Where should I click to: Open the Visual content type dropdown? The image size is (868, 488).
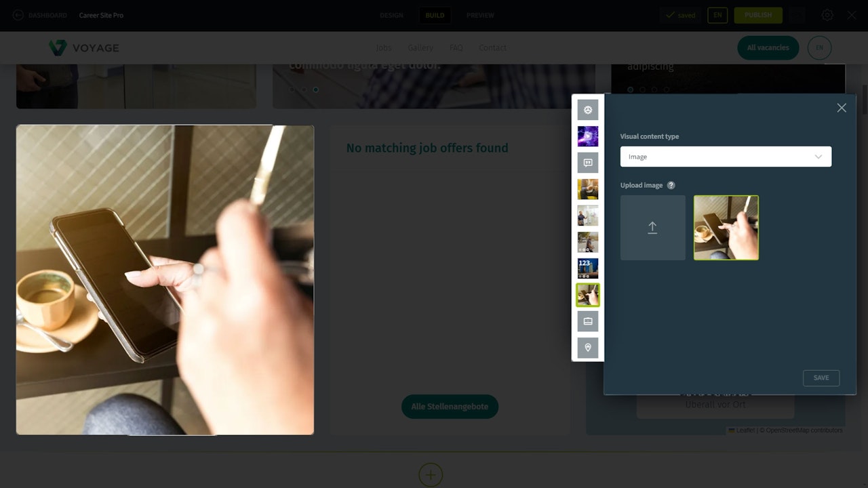(726, 157)
